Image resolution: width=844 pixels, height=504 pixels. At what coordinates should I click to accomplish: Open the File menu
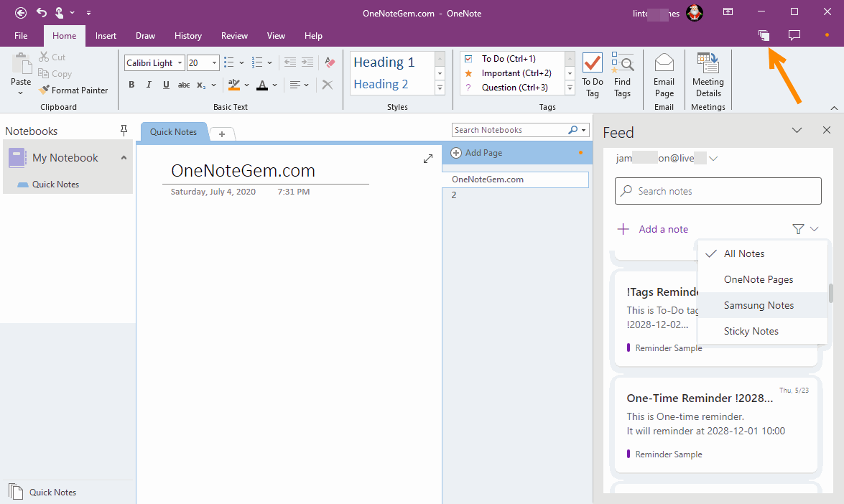coord(21,35)
